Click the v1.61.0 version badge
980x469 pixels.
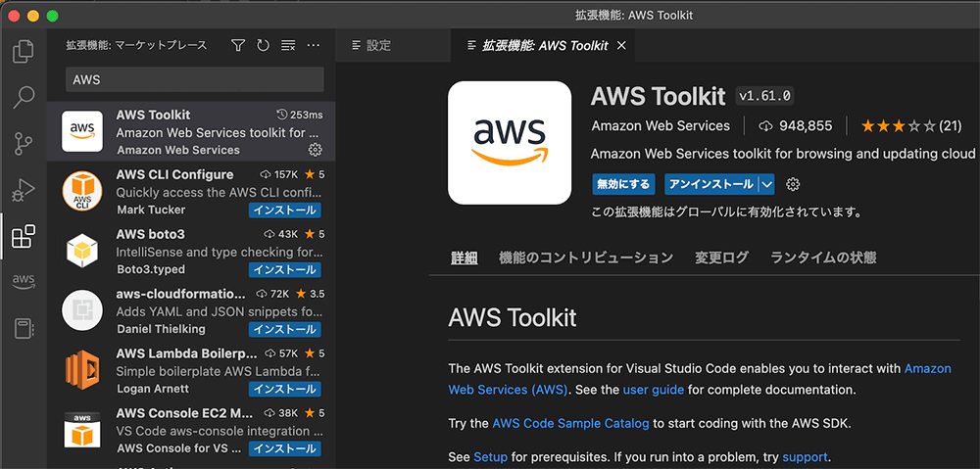point(765,96)
